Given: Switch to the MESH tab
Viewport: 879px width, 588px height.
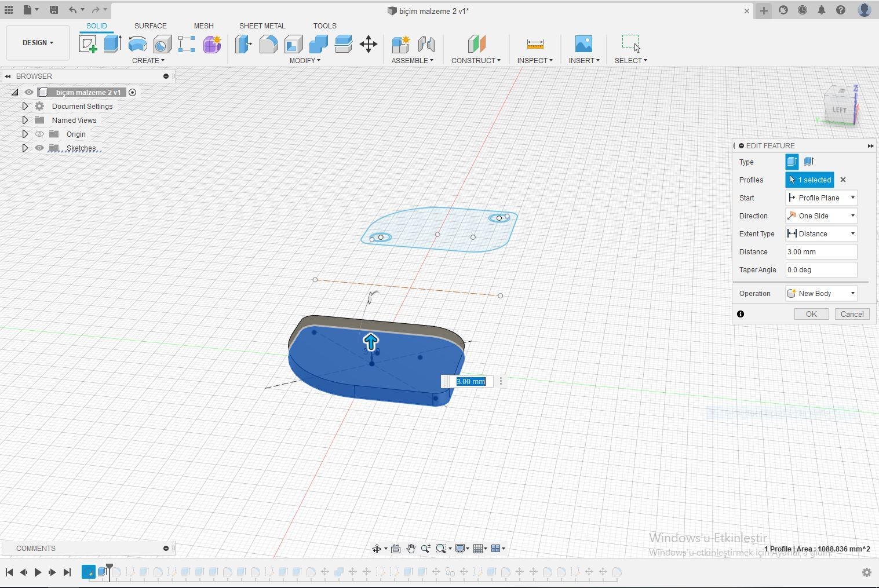Looking at the screenshot, I should click(203, 26).
